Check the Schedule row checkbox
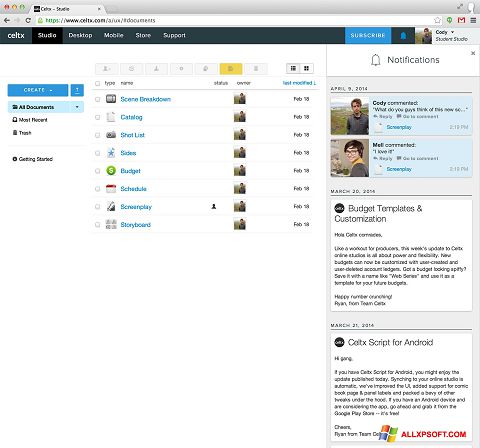The image size is (480, 448). click(97, 189)
